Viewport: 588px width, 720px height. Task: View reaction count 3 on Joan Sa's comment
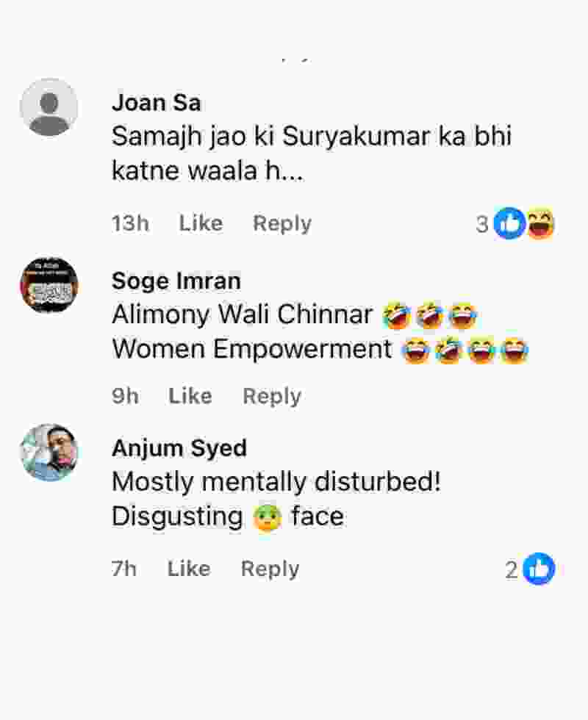pos(482,224)
